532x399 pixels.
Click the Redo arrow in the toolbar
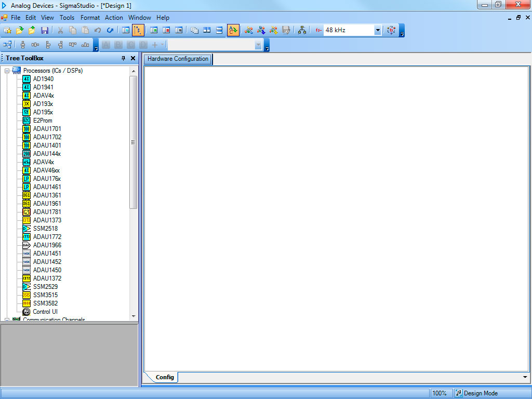[x=110, y=30]
